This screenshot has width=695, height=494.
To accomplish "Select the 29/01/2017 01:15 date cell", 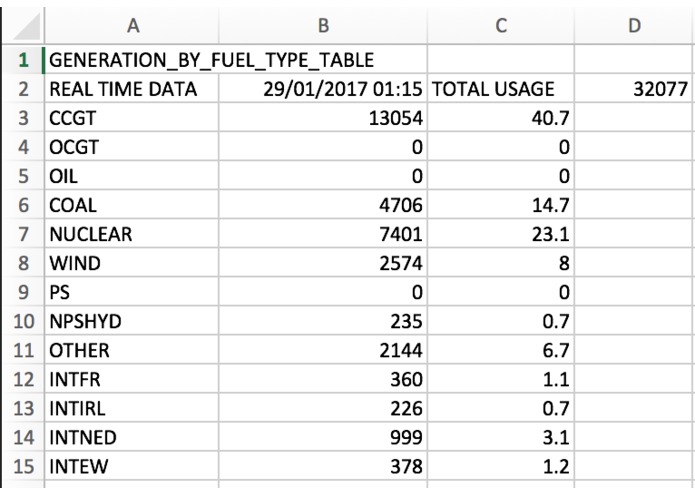I will tap(323, 89).
